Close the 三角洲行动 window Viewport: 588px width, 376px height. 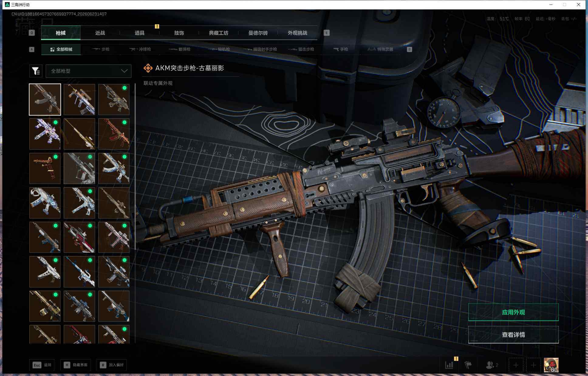coord(579,5)
